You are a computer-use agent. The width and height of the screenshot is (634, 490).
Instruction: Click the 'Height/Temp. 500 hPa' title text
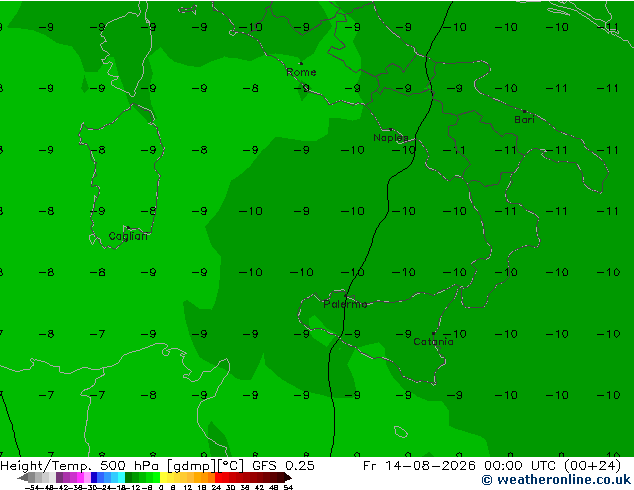tap(80, 465)
